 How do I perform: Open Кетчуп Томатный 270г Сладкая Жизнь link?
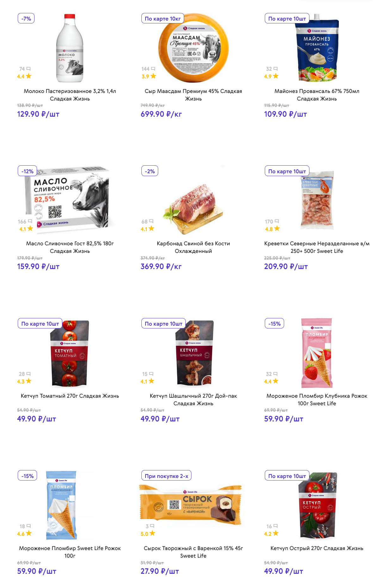click(x=70, y=396)
